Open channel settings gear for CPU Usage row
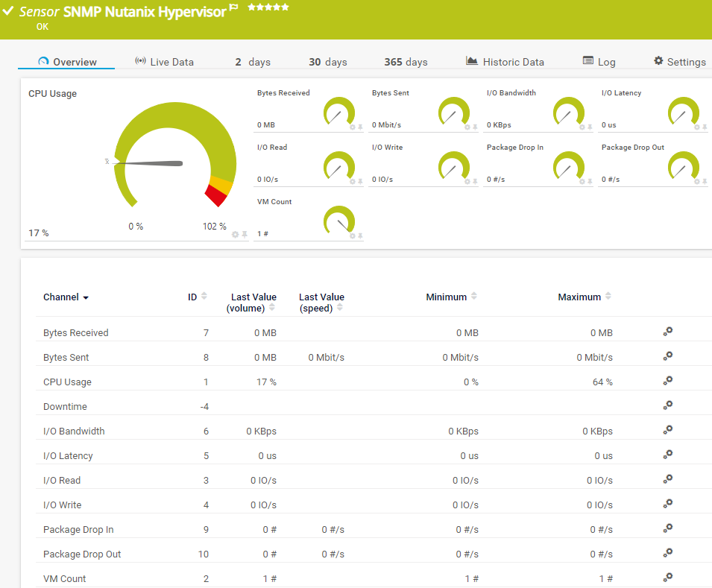The width and height of the screenshot is (712, 588). (668, 381)
